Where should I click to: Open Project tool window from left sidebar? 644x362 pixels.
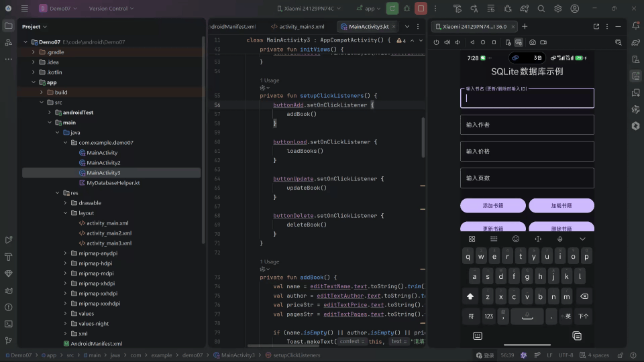click(8, 26)
